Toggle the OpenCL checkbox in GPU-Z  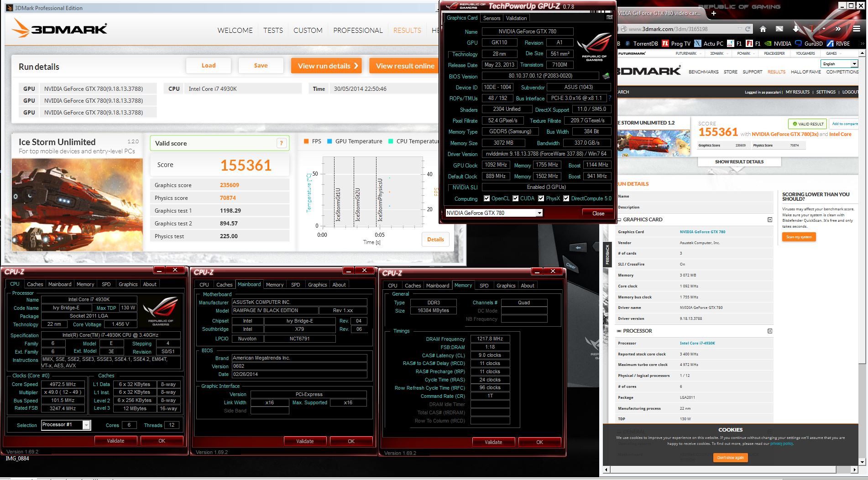[487, 198]
